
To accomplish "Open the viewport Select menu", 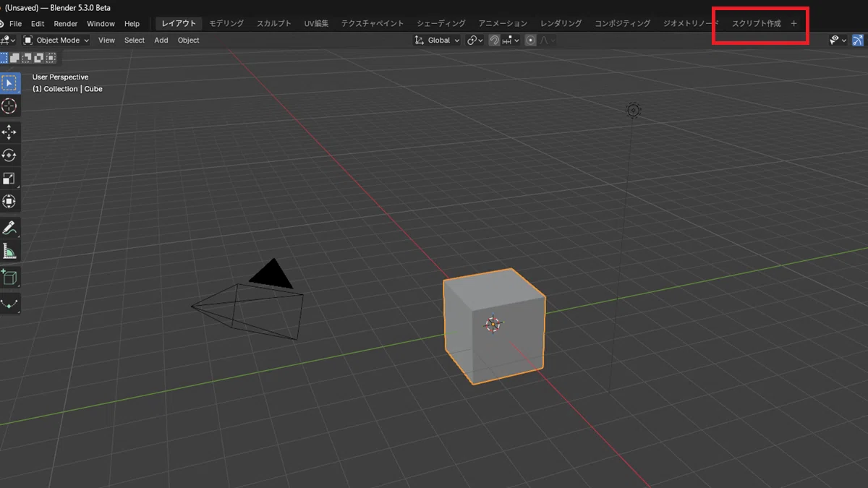I will [135, 40].
